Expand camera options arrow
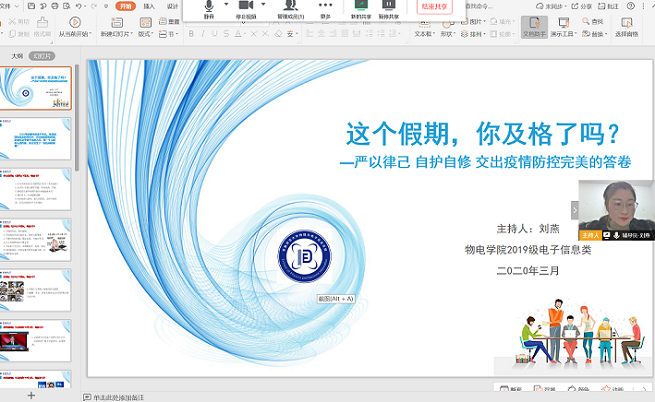Viewport: 655px width, 402px height. click(263, 4)
